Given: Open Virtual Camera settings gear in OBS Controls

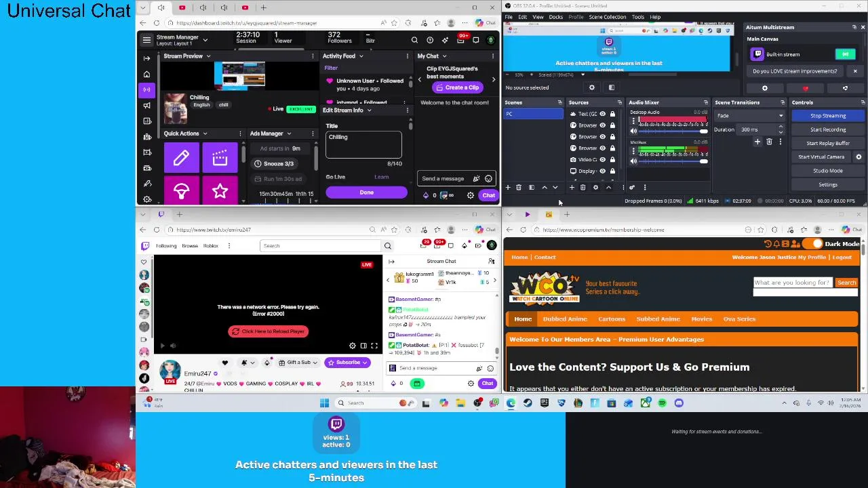Looking at the screenshot, I should pyautogui.click(x=859, y=157).
